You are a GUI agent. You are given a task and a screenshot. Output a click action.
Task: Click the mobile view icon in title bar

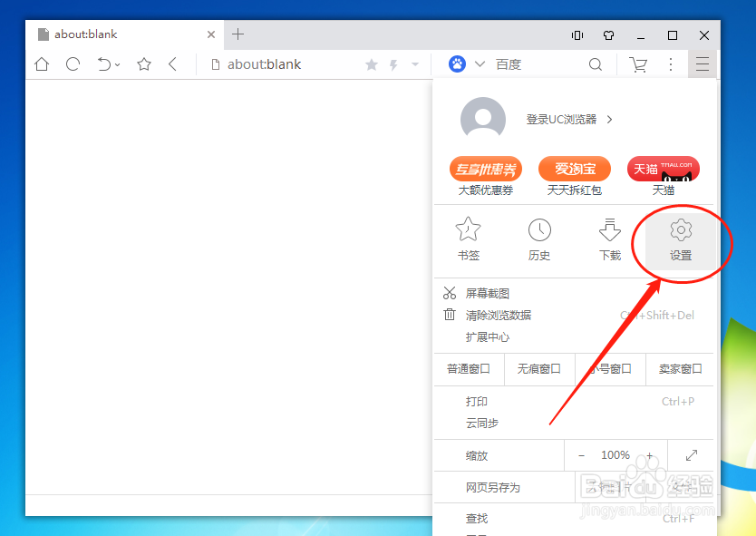pos(577,35)
